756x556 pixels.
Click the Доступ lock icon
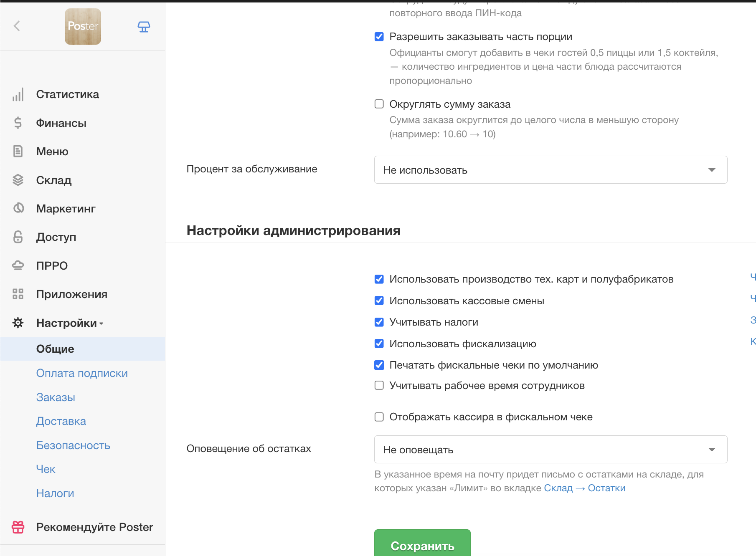pyautogui.click(x=18, y=237)
